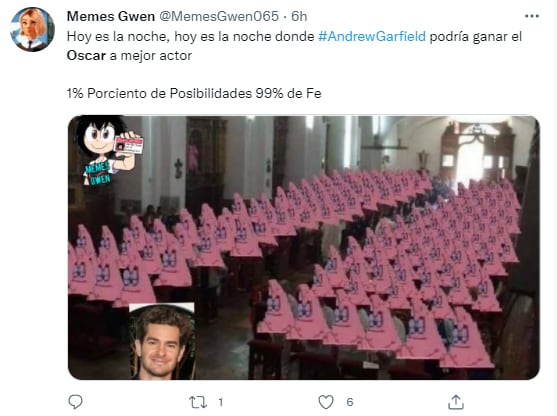Like the tweet with heart icon
Image resolution: width=557 pixels, height=416 pixels.
click(326, 402)
